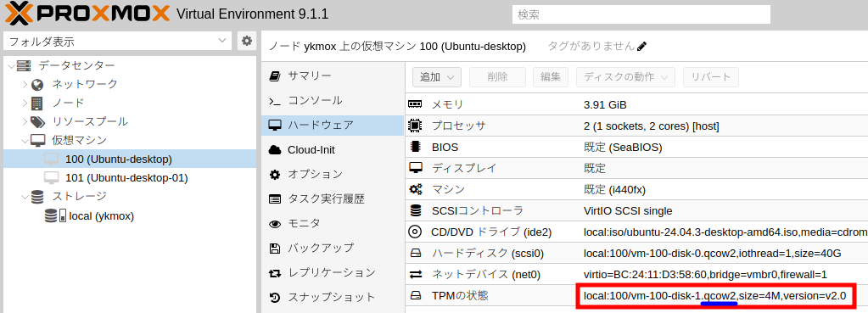Click the local storage icon
This screenshot has width=868, height=313.
tap(55, 215)
